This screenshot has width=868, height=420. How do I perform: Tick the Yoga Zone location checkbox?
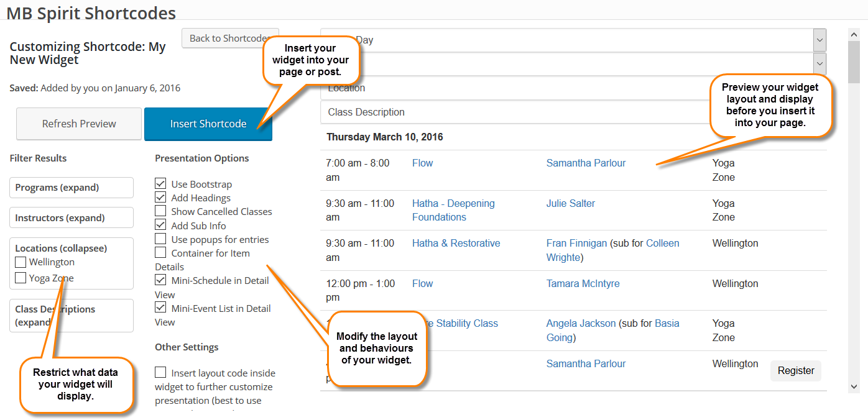click(x=21, y=278)
